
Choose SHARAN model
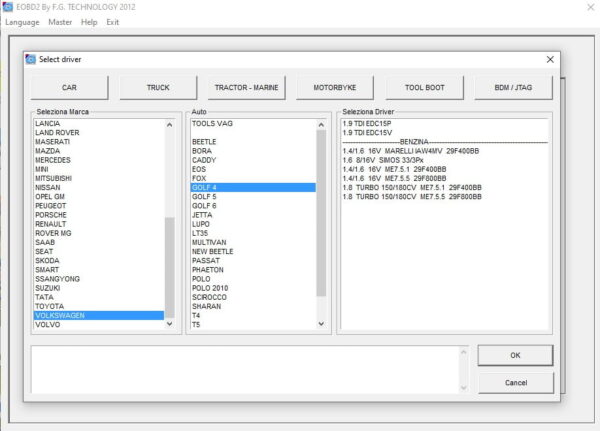(253, 307)
